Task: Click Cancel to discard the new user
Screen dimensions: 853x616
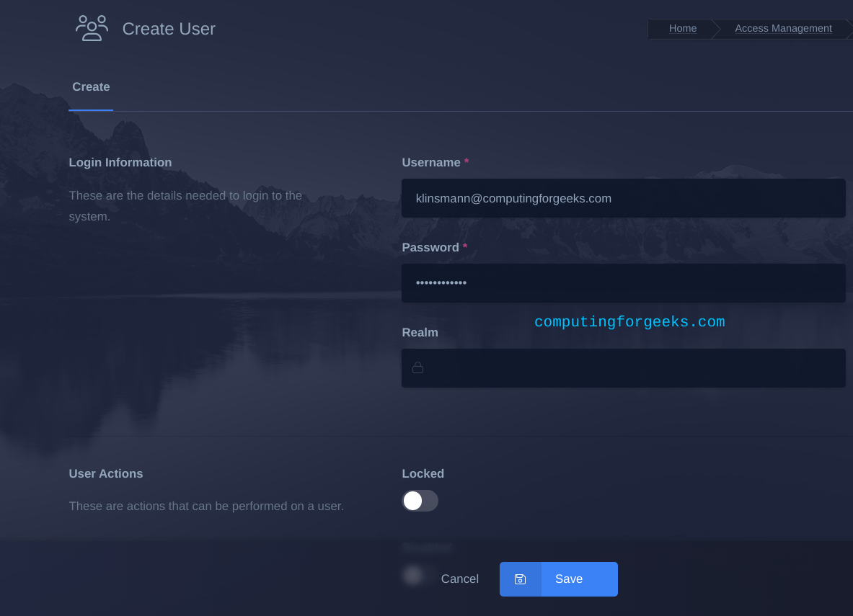Action: tap(459, 579)
